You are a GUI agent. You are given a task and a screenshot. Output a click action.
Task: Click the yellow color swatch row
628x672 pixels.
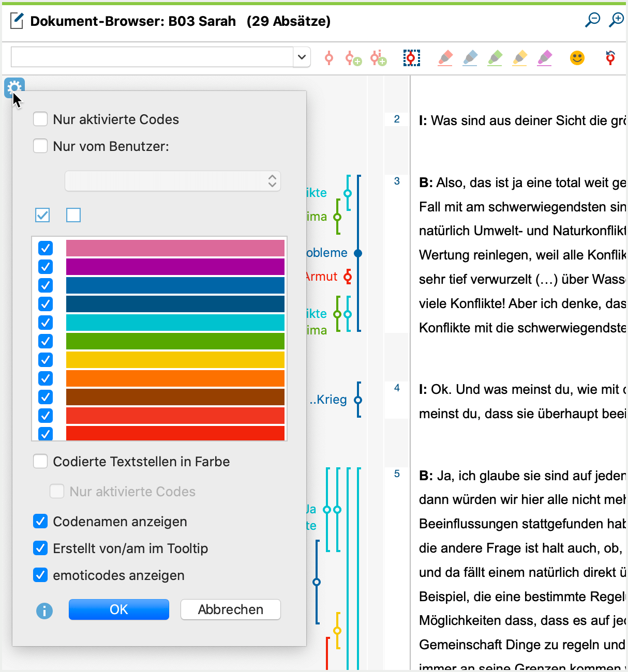[175, 360]
